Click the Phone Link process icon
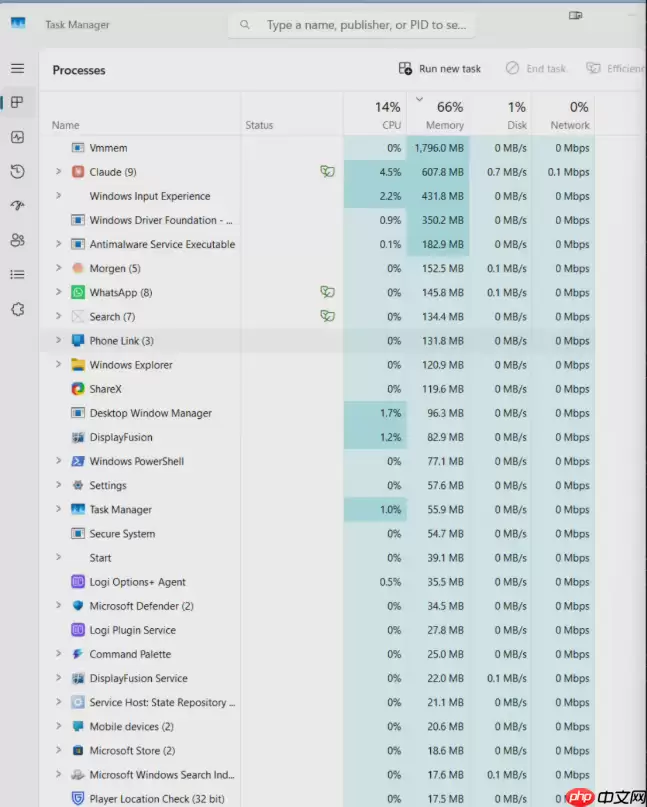 78,340
